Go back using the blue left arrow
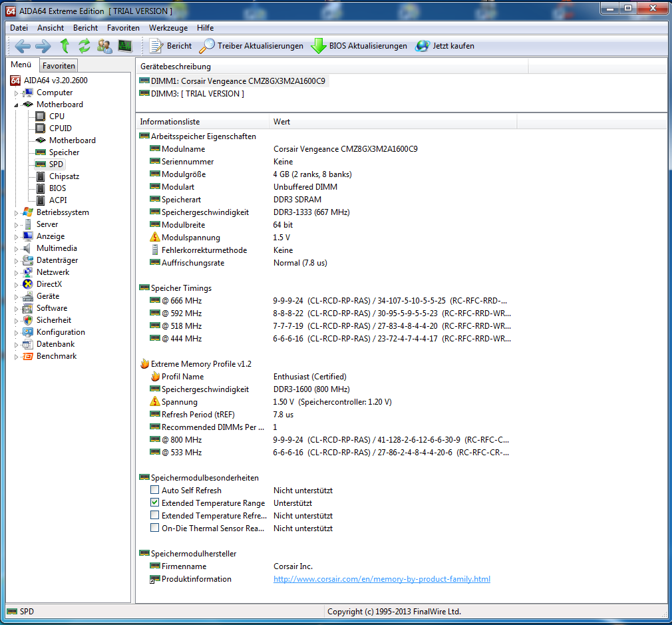This screenshot has height=625, width=672. point(22,46)
